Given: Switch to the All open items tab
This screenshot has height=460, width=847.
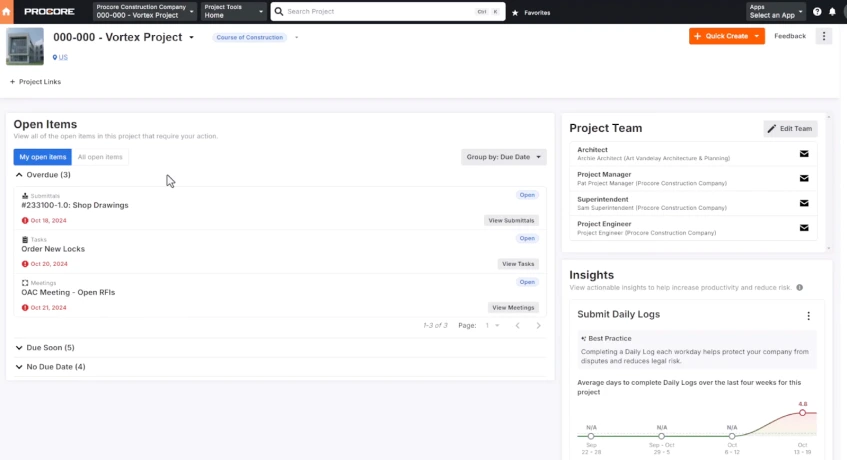Looking at the screenshot, I should click(100, 157).
